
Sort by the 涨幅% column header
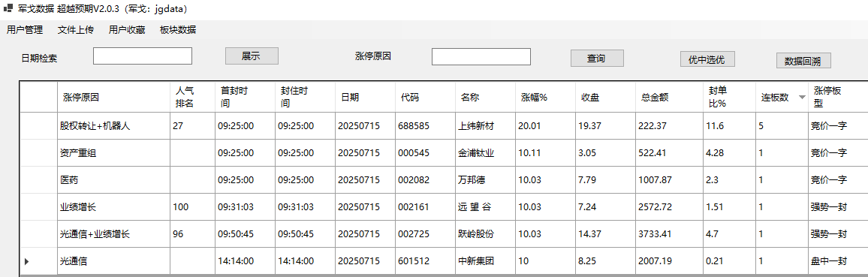(544, 97)
